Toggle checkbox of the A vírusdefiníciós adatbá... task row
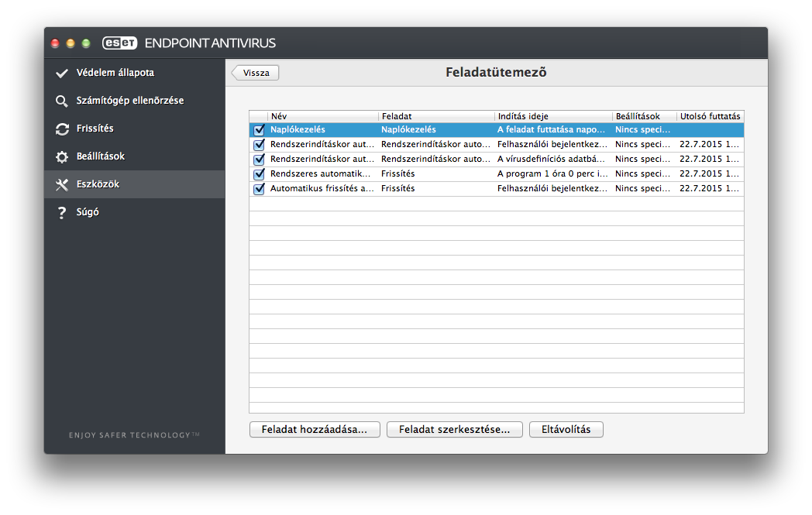The width and height of the screenshot is (812, 515). click(259, 159)
